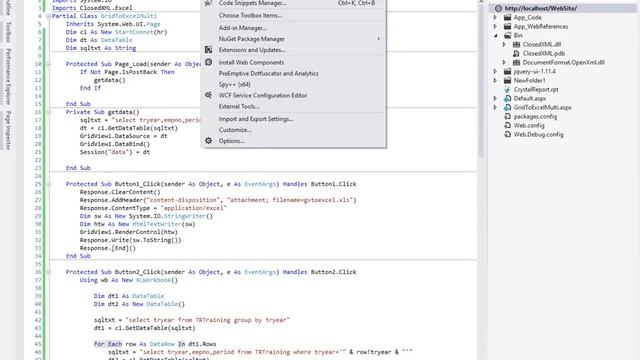The image size is (640, 360).
Task: Select Install Web Components
Action: click(251, 62)
